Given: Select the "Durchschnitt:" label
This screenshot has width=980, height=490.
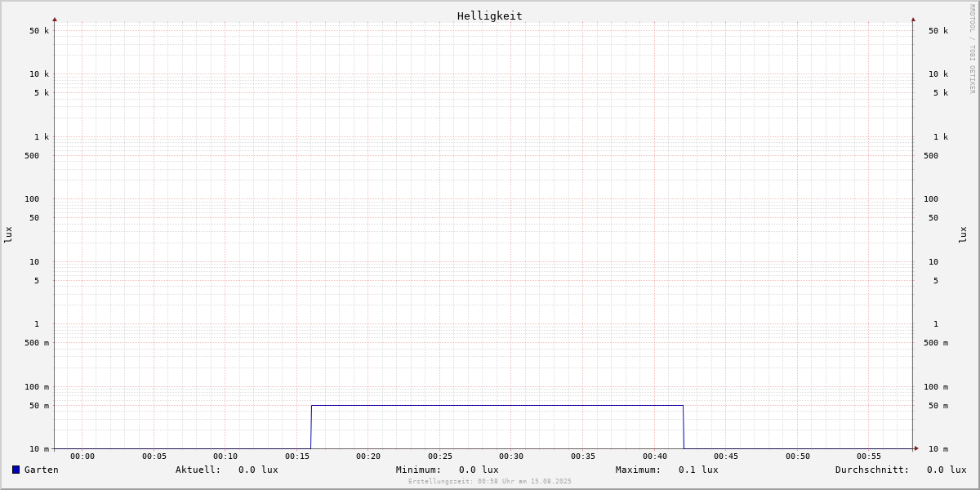Looking at the screenshot, I should 872,470.
